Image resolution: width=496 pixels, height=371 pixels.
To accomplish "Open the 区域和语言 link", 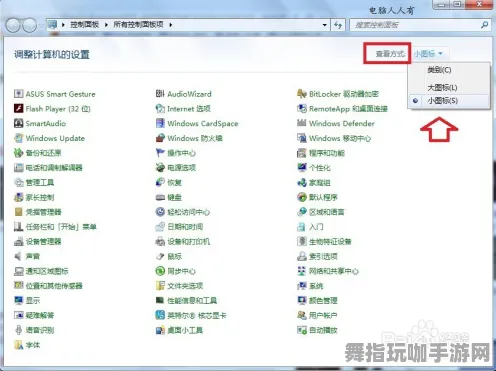I will coord(327,212).
